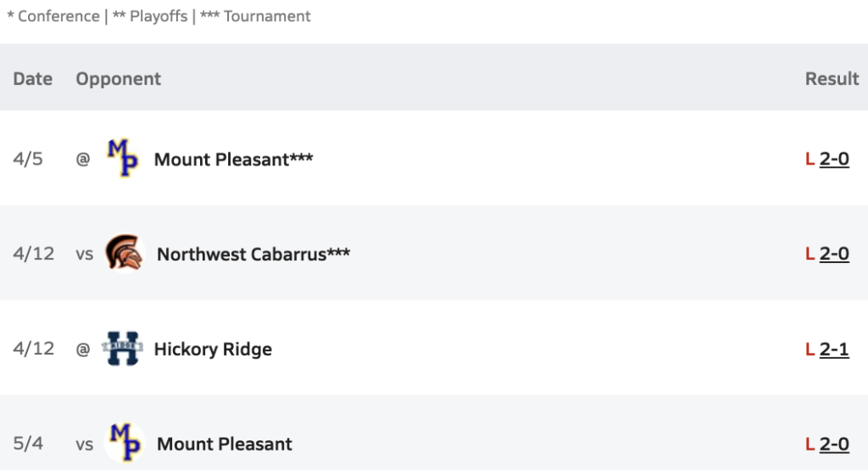
Task: Click the Northwest Cabarrus Trojan helmet logo
Action: 125,253
